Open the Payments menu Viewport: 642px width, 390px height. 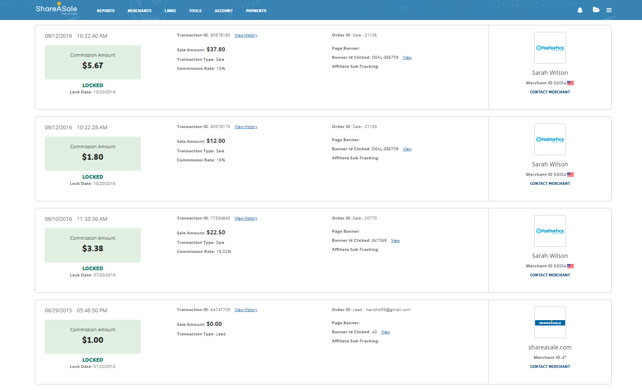click(x=256, y=11)
